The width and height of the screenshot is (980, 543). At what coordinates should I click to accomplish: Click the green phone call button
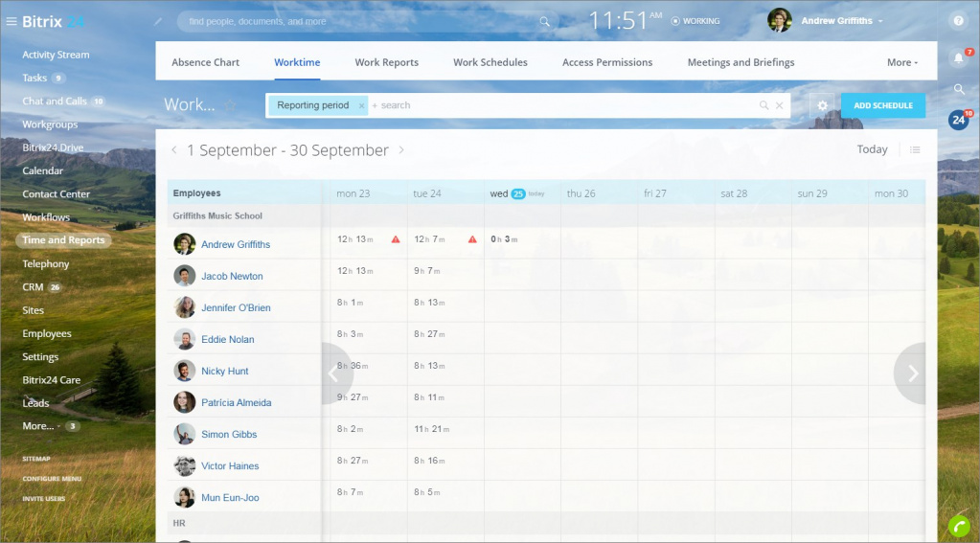tap(958, 525)
